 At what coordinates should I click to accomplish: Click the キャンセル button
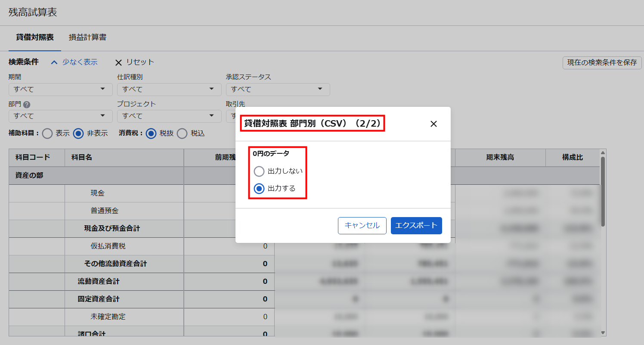click(x=362, y=225)
